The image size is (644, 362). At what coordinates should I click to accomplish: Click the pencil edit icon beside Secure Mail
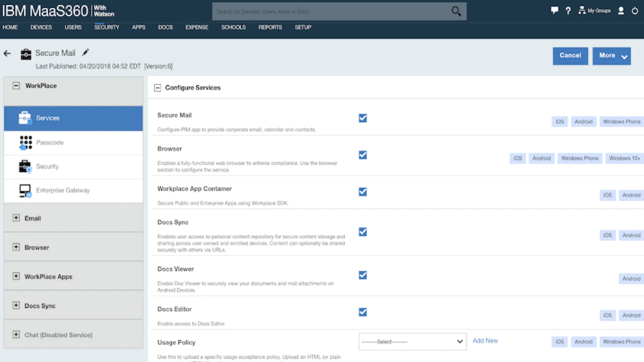[85, 53]
